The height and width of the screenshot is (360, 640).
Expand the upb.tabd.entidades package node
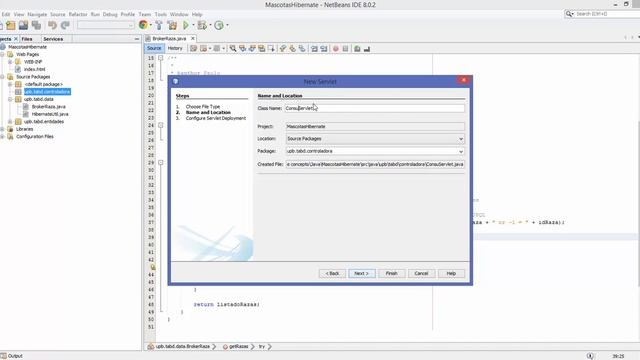pyautogui.click(x=10, y=122)
